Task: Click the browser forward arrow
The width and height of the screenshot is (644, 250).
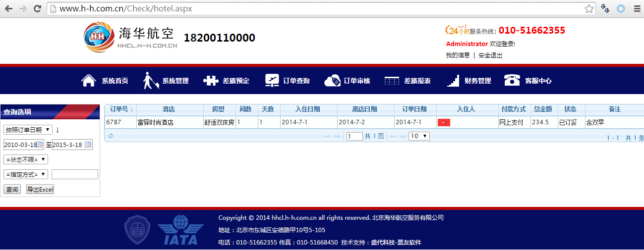Action: click(x=23, y=8)
